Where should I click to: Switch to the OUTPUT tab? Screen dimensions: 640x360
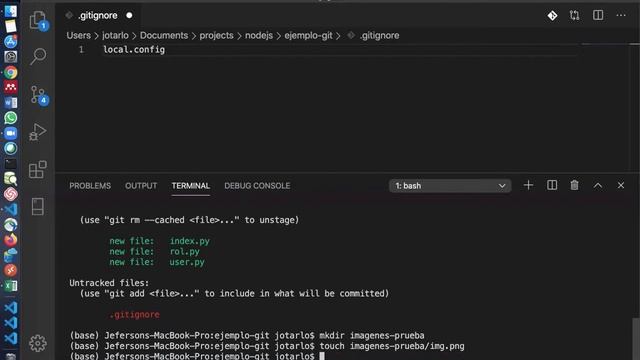click(141, 186)
